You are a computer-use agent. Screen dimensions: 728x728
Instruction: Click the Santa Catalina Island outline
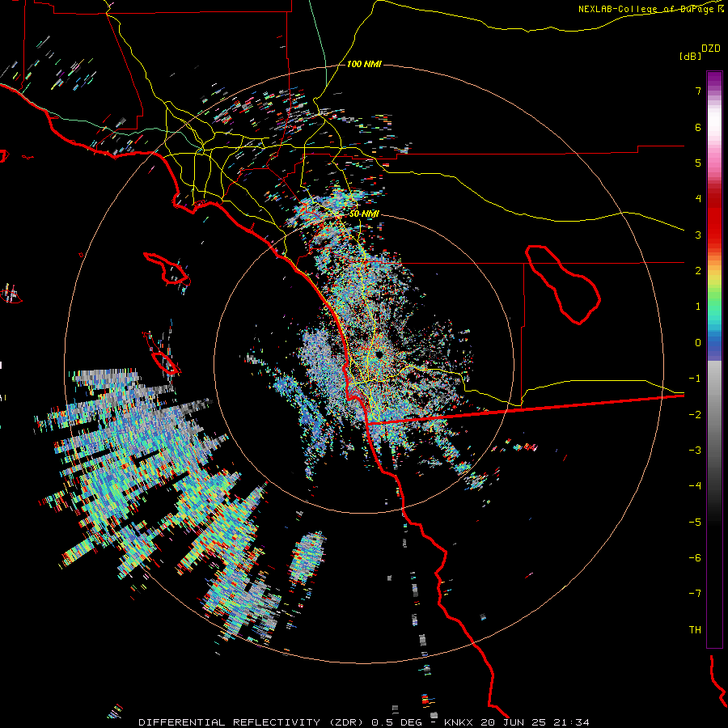(x=166, y=269)
